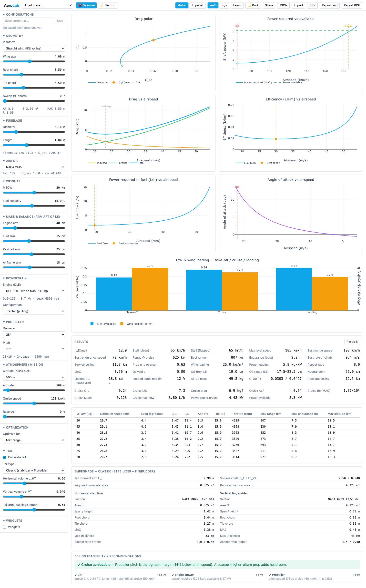Open the propeller Pitch dropdown

click(34, 349)
